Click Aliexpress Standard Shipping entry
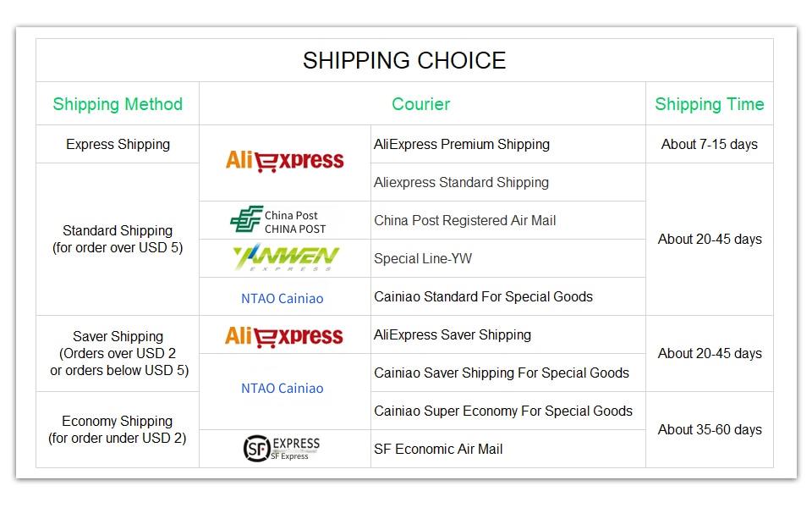This screenshot has height=508, width=812. click(x=461, y=183)
